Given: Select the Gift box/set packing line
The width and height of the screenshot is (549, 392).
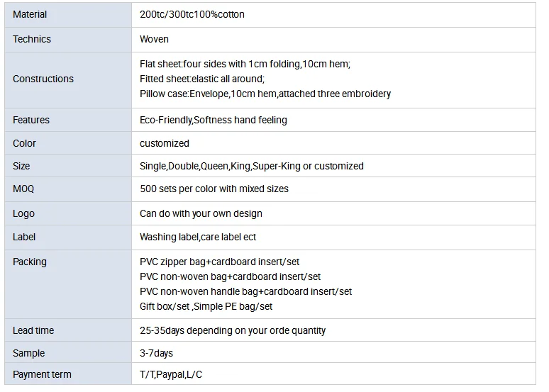Looking at the screenshot, I should [206, 306].
